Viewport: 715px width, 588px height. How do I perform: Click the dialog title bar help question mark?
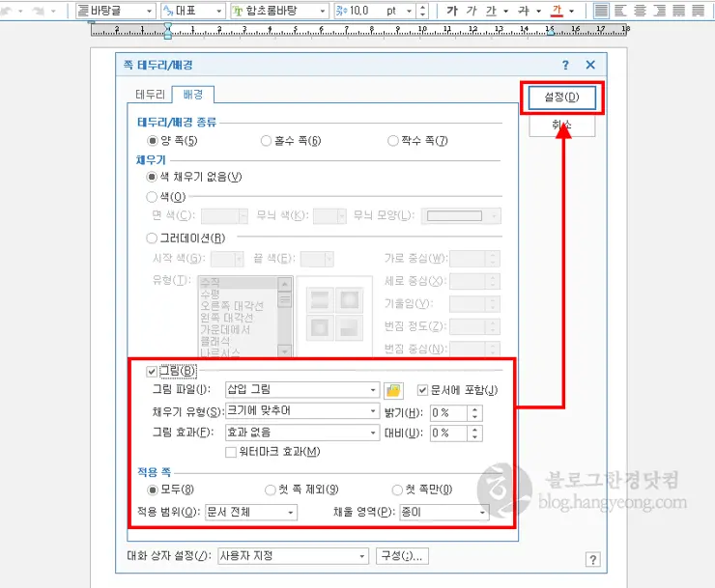(x=565, y=66)
